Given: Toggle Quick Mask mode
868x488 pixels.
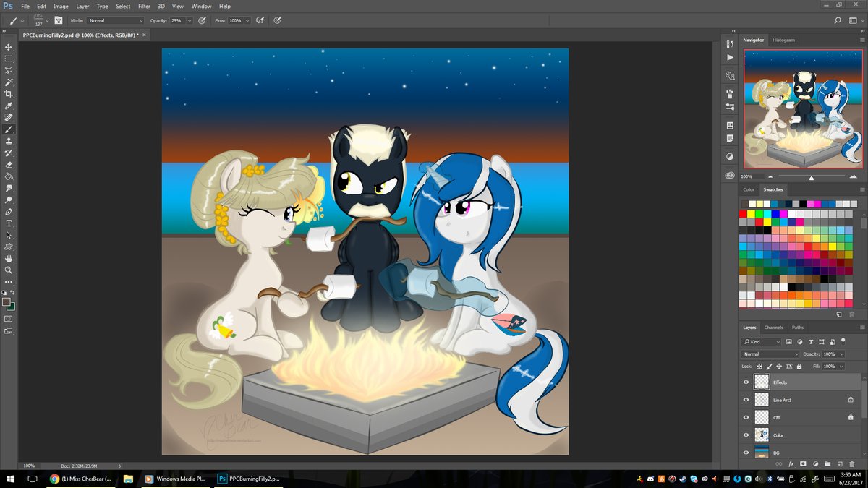Looking at the screenshot, I should pyautogui.click(x=9, y=318).
